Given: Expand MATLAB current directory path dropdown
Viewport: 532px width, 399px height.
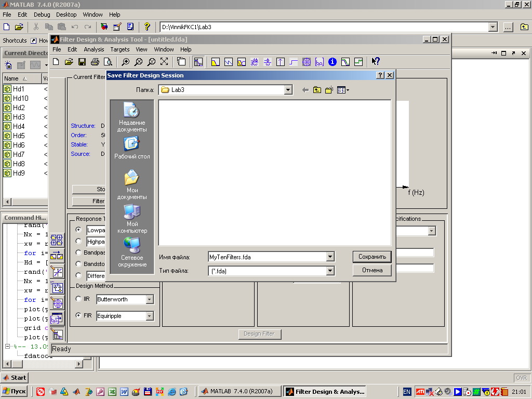Looking at the screenshot, I should [x=493, y=27].
